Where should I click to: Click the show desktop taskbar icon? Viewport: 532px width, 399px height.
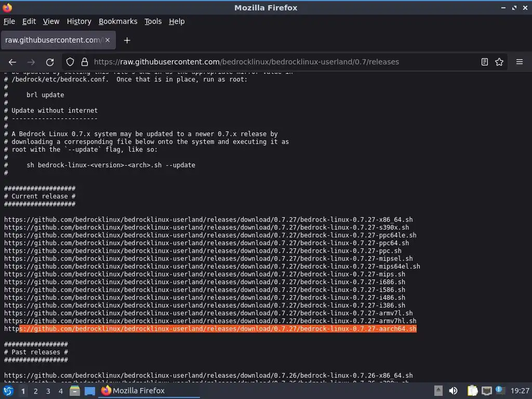pyautogui.click(x=90, y=391)
